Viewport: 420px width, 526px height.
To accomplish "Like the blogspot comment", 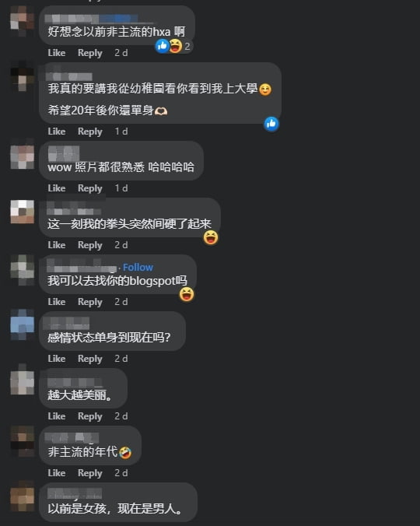I will coord(56,302).
